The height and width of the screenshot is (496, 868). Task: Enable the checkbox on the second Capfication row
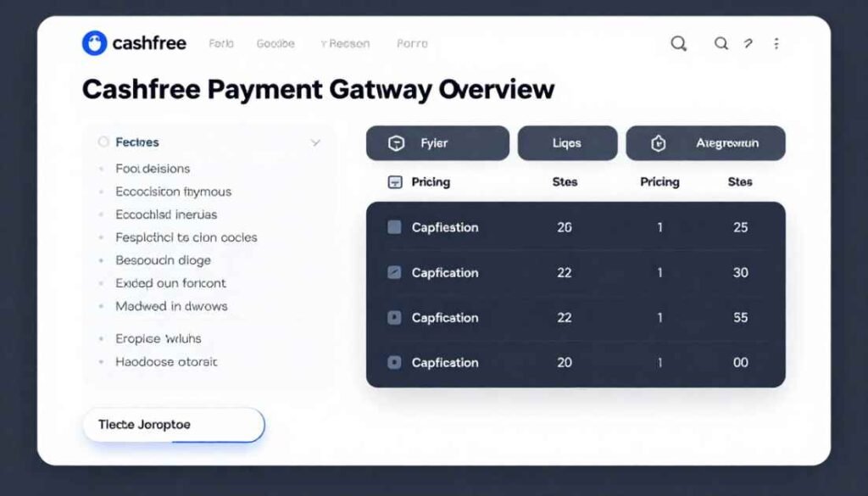pyautogui.click(x=393, y=272)
